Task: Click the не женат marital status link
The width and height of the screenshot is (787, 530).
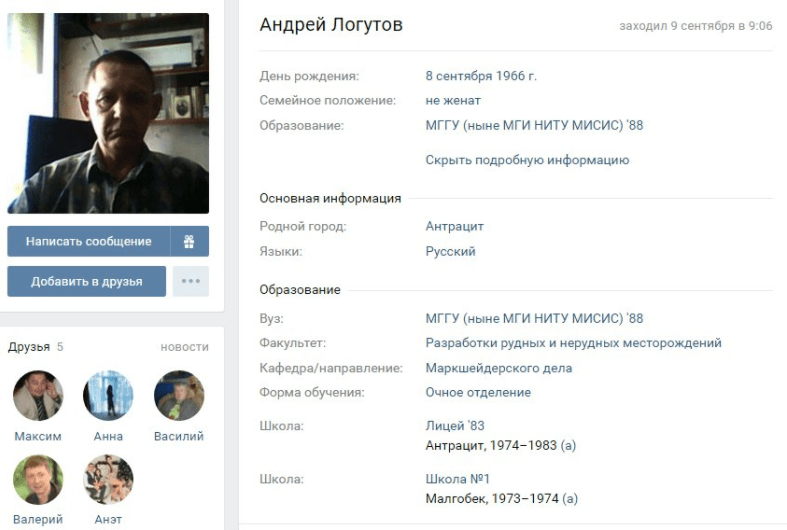Action: click(453, 100)
